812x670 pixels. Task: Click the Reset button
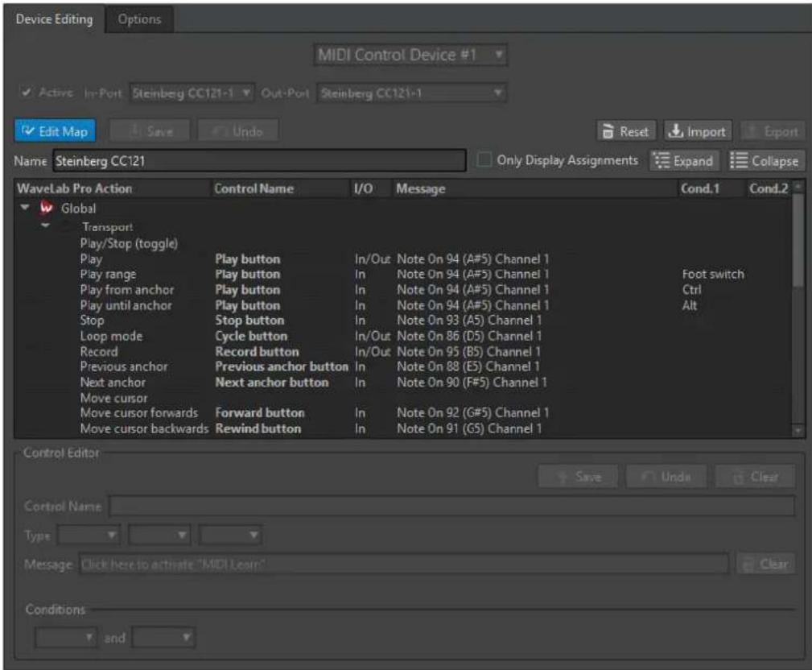click(x=627, y=131)
